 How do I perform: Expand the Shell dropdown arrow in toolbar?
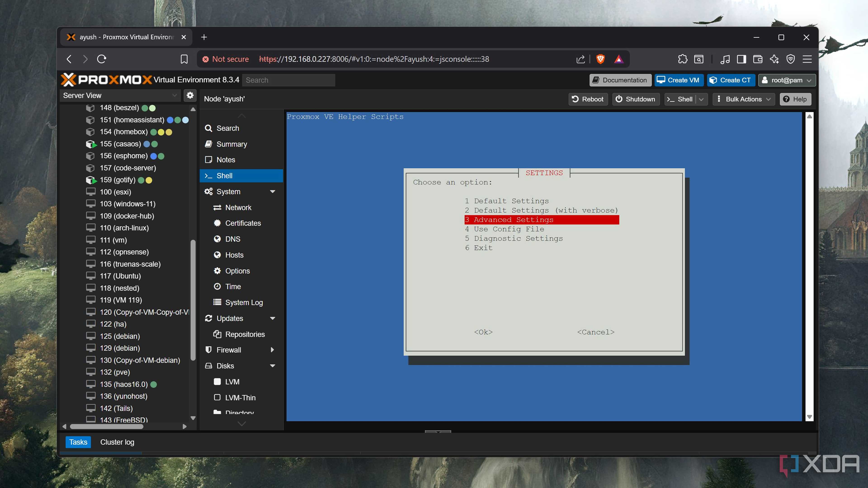tap(702, 99)
